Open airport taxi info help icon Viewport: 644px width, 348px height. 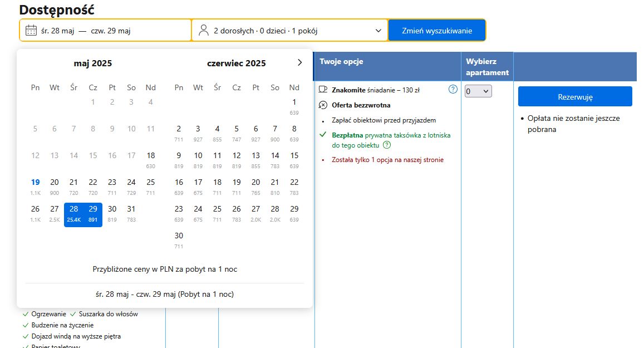pyautogui.click(x=387, y=145)
